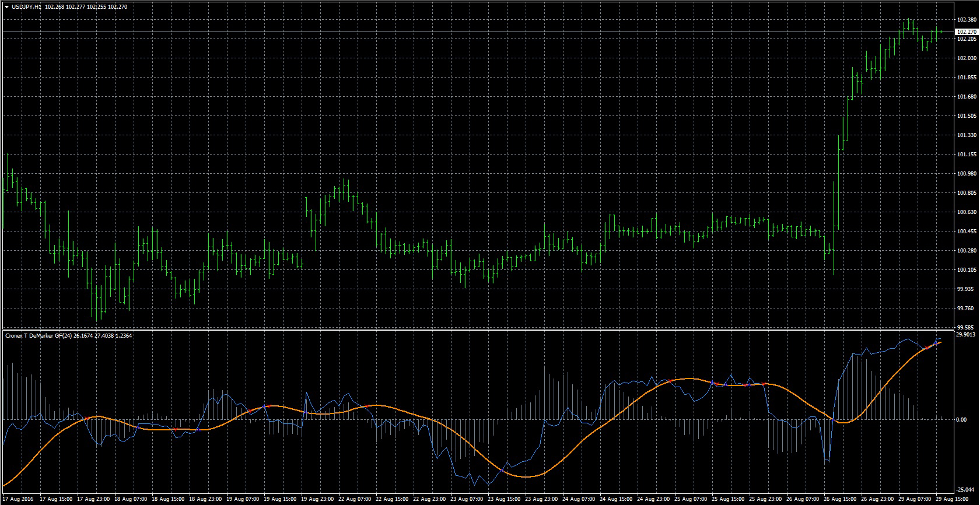Click the 99.585 price scale label
980x505 pixels.
pyautogui.click(x=967, y=328)
